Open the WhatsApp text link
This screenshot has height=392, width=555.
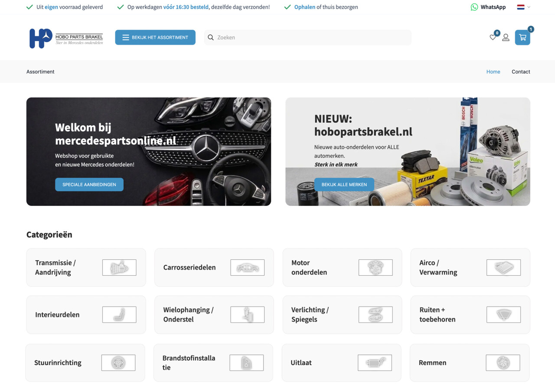tap(493, 7)
